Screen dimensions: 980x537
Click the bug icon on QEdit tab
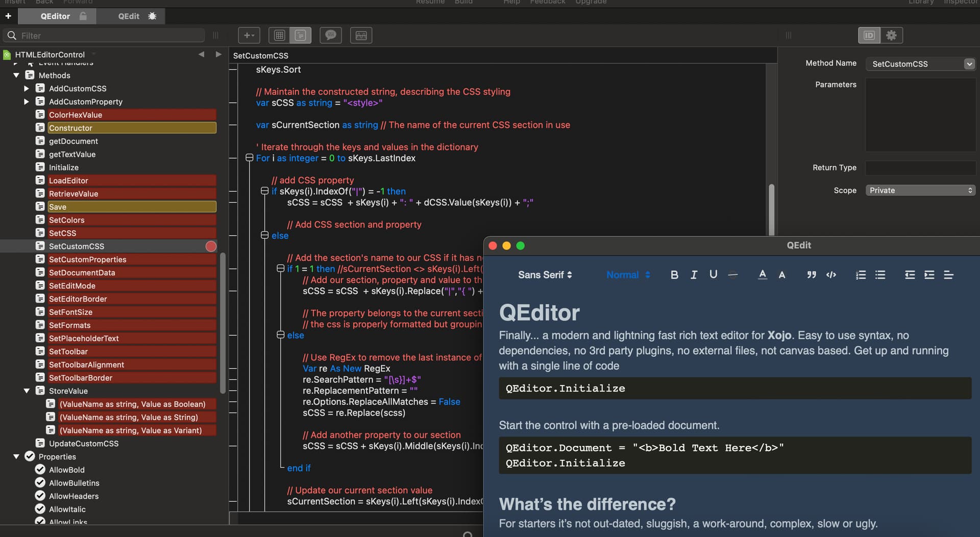[x=152, y=16]
